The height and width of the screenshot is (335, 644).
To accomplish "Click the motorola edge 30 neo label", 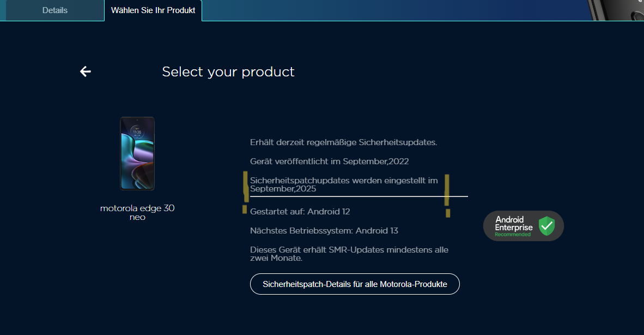I will [x=137, y=212].
